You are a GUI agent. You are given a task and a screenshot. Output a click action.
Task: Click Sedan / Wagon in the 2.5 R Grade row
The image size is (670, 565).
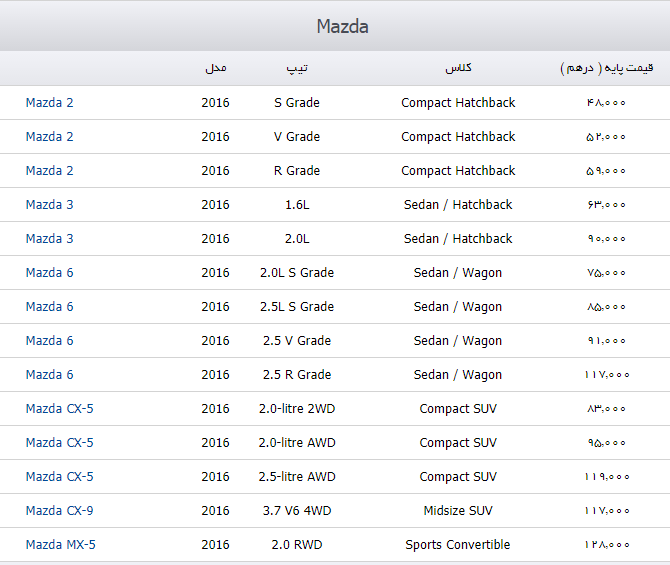click(458, 375)
